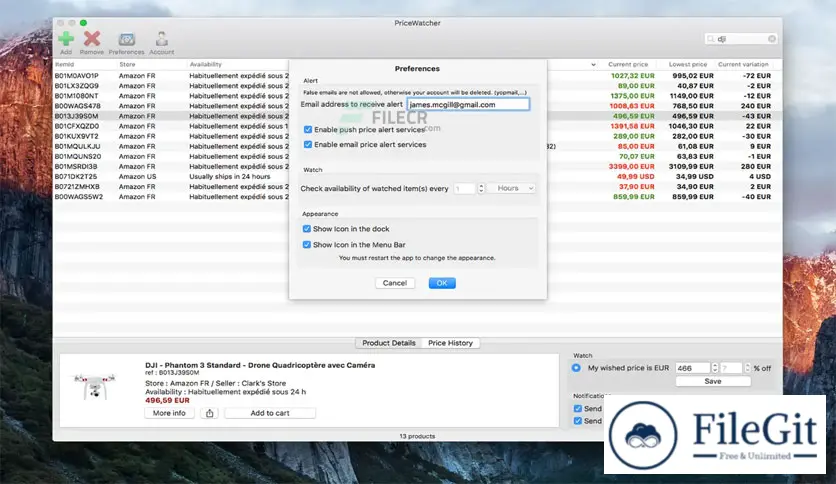Switch to the Product Details tab

389,343
